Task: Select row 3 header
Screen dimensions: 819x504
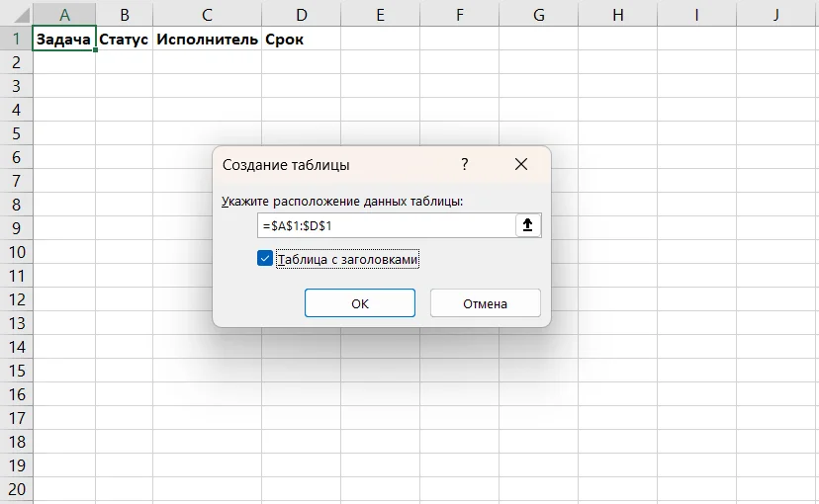Action: tap(16, 86)
